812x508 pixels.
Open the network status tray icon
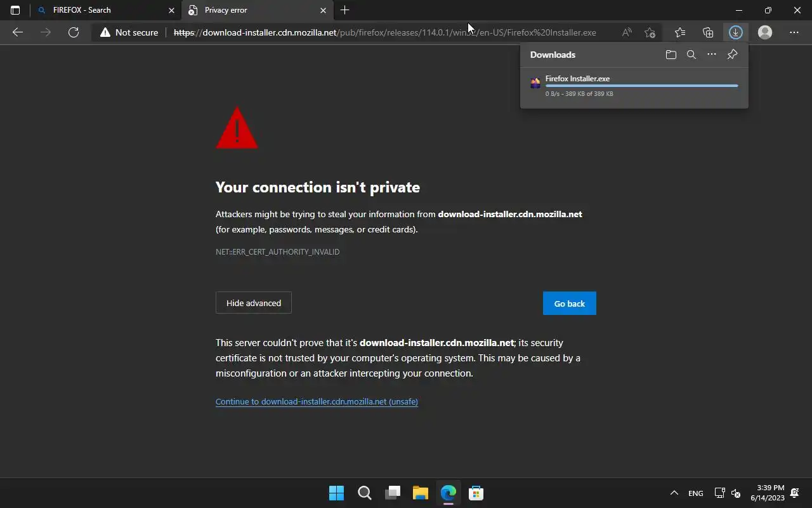(x=719, y=493)
